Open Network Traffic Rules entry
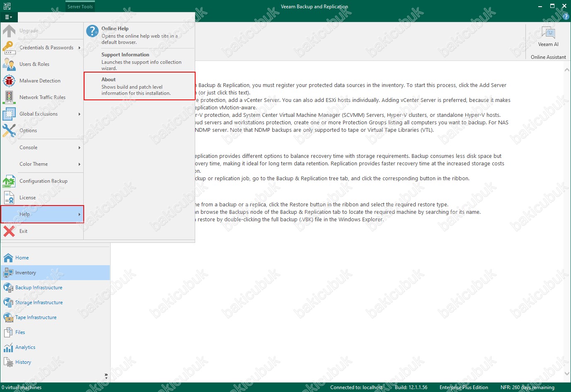The width and height of the screenshot is (571, 392). coord(42,97)
